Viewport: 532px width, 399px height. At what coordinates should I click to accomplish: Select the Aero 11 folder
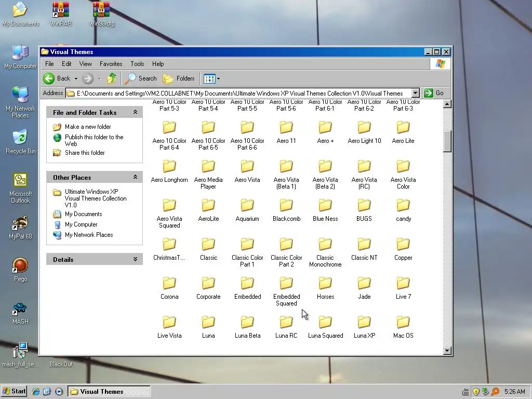click(x=286, y=132)
